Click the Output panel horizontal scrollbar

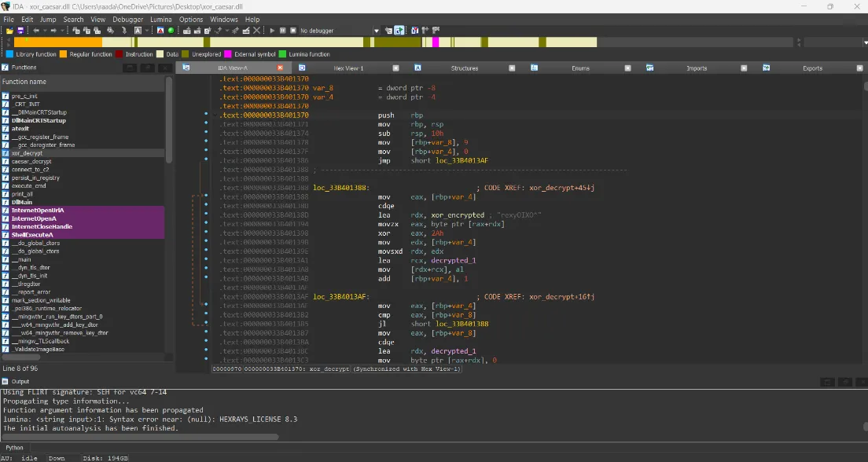(139, 437)
